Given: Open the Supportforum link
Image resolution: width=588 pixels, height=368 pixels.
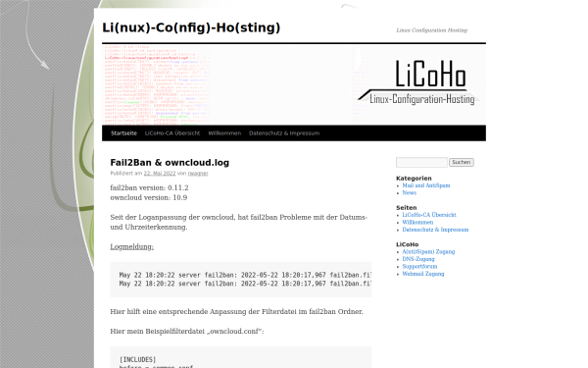Looking at the screenshot, I should (x=419, y=266).
